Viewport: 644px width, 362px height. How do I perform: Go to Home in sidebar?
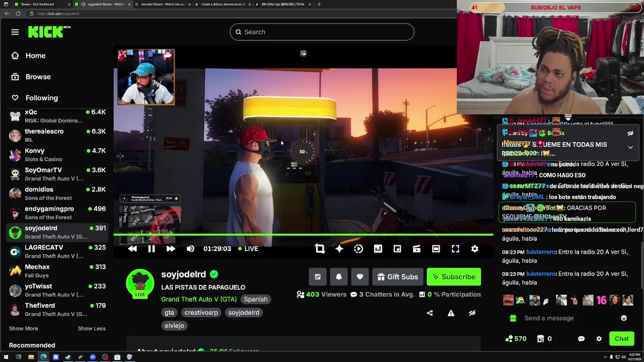[x=28, y=56]
